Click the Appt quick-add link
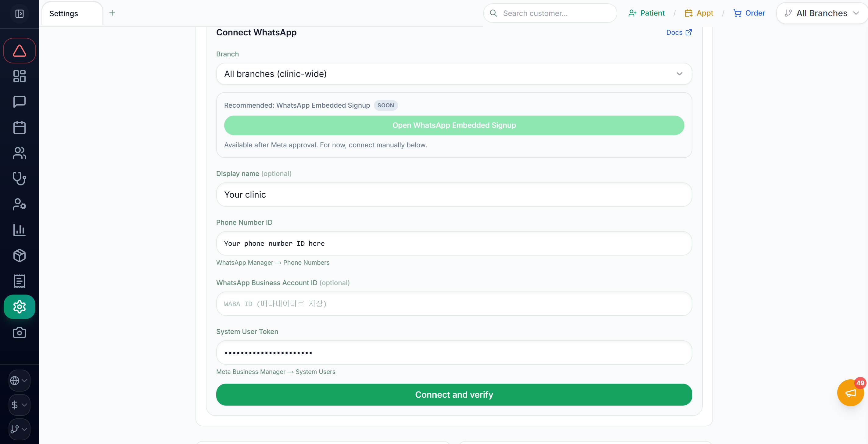The width and height of the screenshot is (868, 444). 699,13
